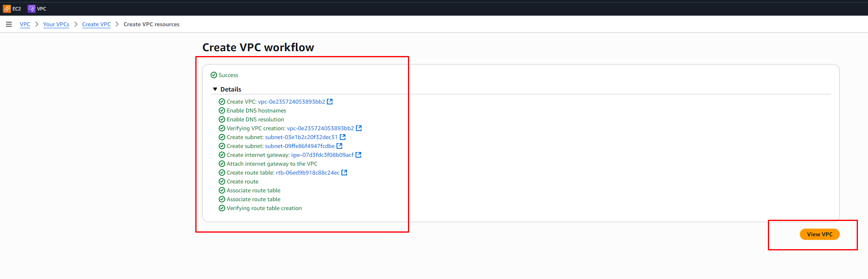The height and width of the screenshot is (279, 868).
Task: Open subnet-03e1b2c20f32dec31 link
Action: (x=301, y=137)
